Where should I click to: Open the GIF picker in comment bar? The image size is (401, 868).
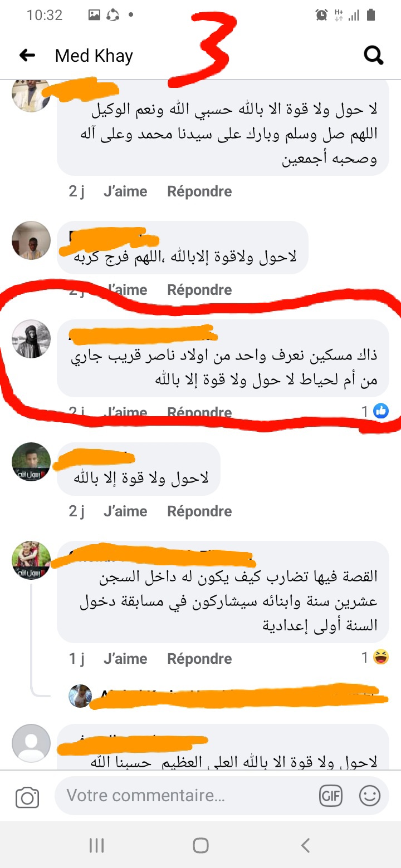point(331,796)
